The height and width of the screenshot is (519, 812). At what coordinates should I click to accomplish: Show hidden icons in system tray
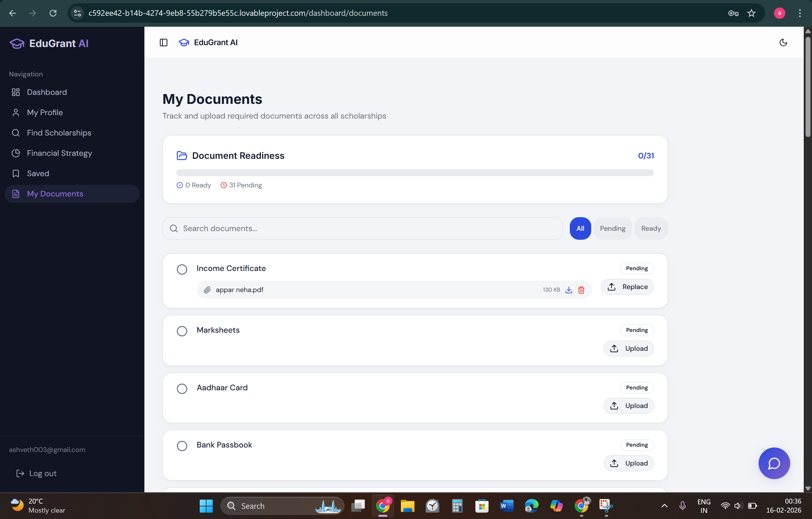click(665, 506)
